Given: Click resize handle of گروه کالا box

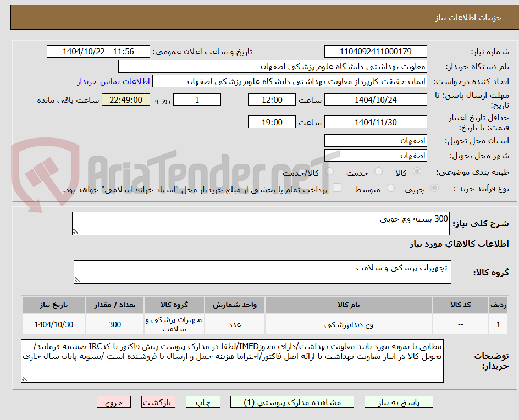Looking at the screenshot, I should coord(77,280).
